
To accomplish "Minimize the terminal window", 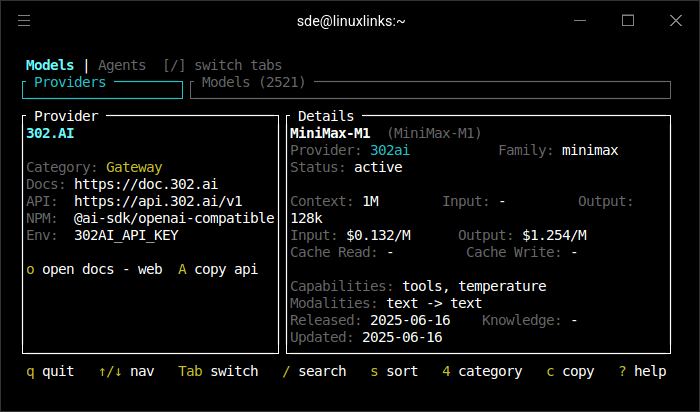I will [x=582, y=20].
